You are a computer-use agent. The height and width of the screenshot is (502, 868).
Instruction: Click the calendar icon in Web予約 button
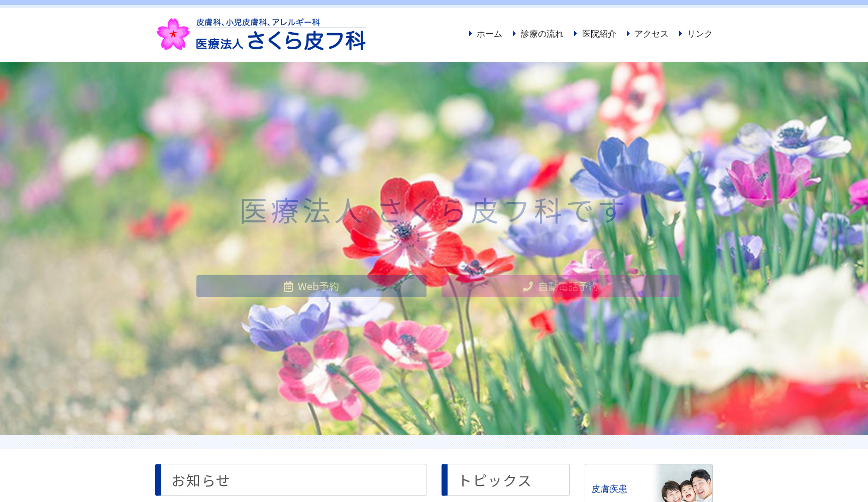pyautogui.click(x=288, y=286)
